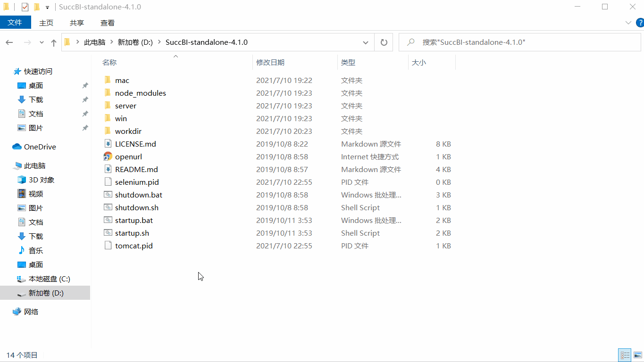The width and height of the screenshot is (644, 362).
Task: Click the 网络 network icon
Action: [17, 312]
